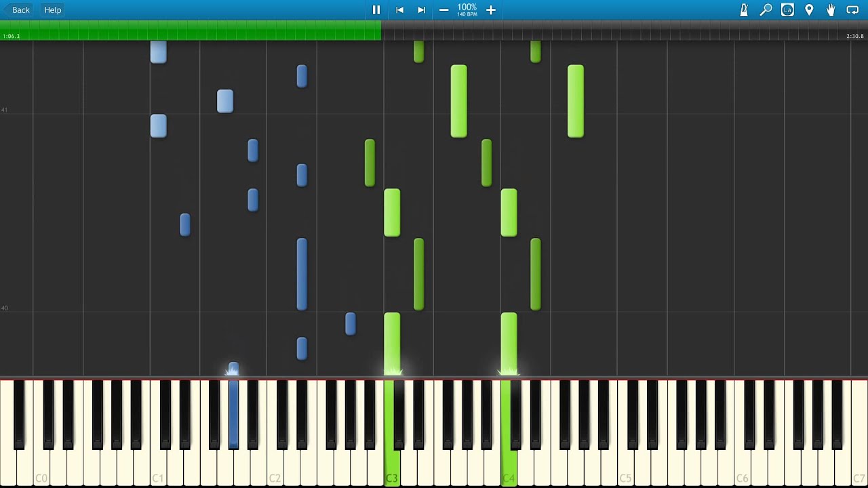Click the measure 40 marker label

coord(5,308)
